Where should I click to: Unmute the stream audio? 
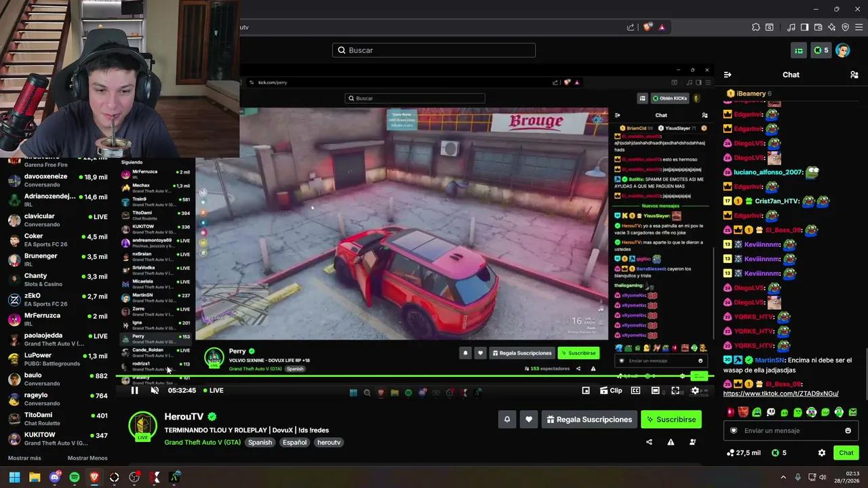(155, 390)
